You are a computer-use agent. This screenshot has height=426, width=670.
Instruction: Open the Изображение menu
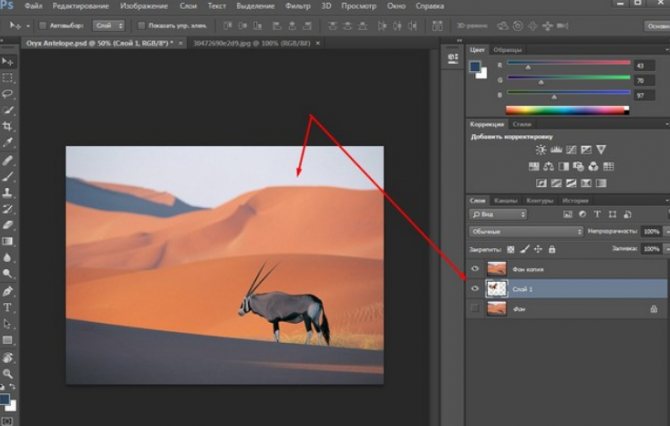[144, 6]
